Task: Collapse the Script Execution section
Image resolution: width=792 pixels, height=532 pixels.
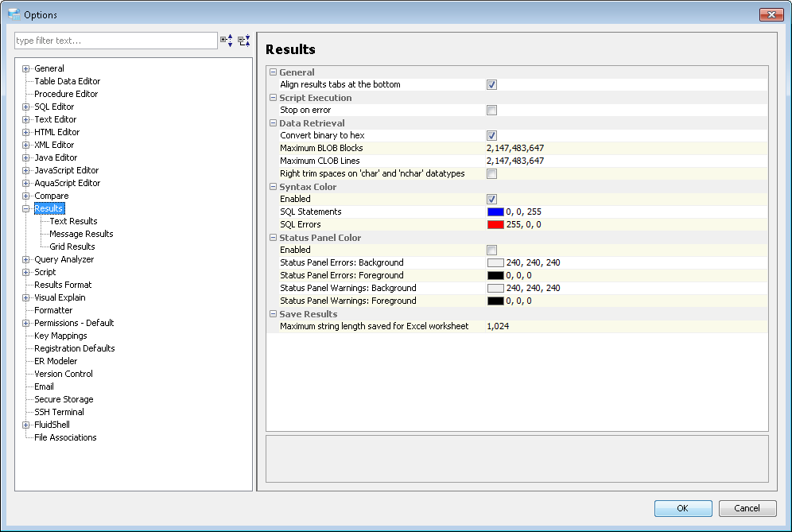Action: pyautogui.click(x=274, y=98)
